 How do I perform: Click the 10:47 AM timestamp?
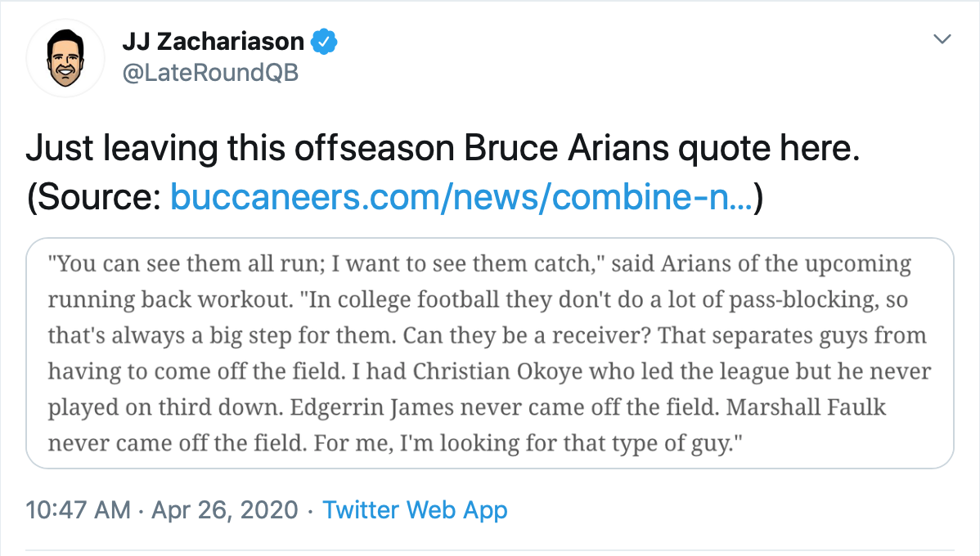coord(78,510)
